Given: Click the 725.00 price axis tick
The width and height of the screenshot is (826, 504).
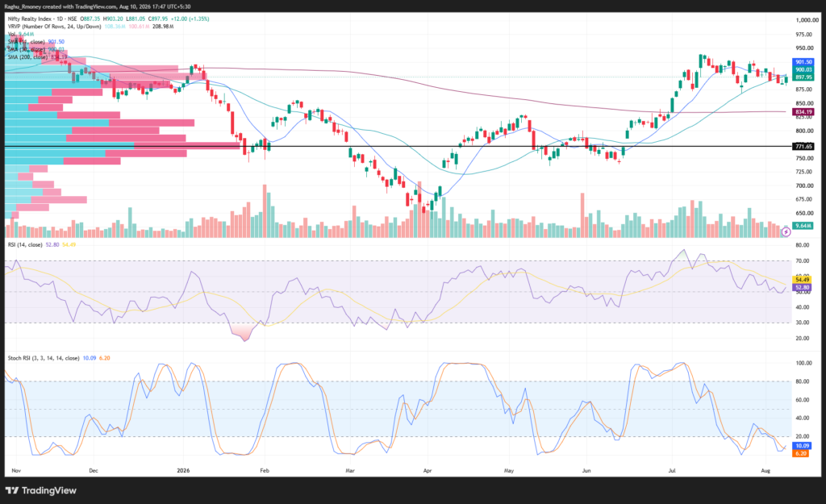Looking at the screenshot, I should click(804, 172).
